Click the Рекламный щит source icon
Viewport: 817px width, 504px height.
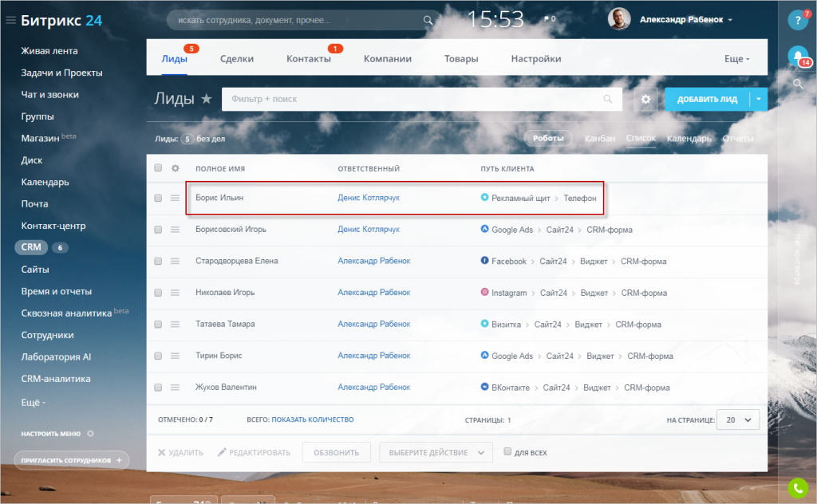(x=484, y=197)
